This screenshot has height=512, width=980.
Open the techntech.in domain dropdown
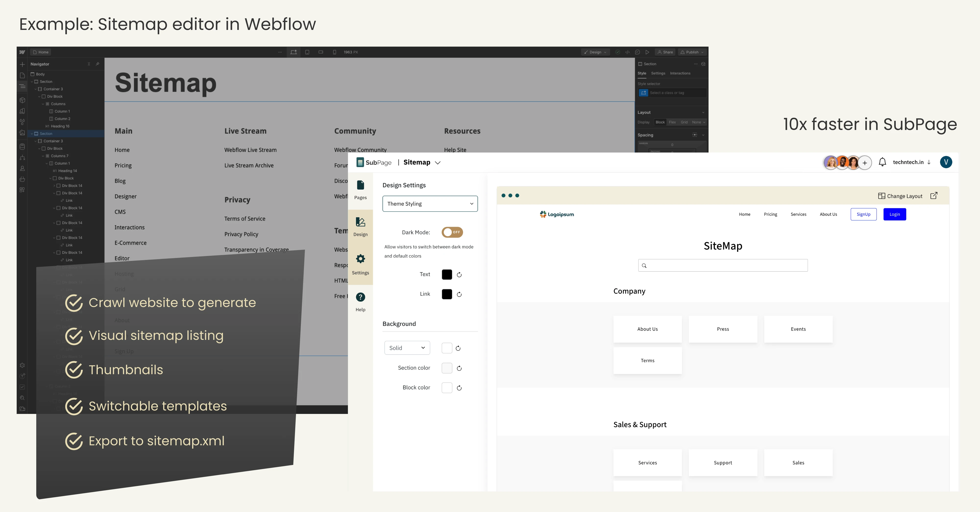[911, 162]
